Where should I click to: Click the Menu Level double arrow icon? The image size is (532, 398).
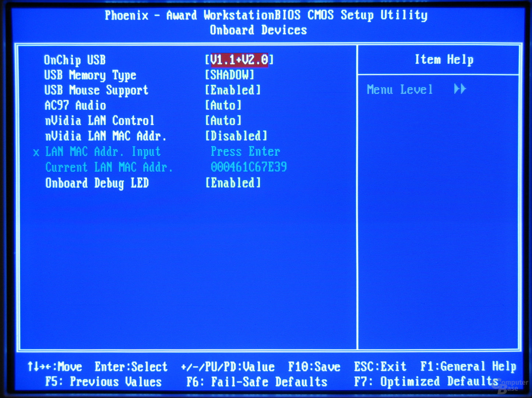point(460,89)
